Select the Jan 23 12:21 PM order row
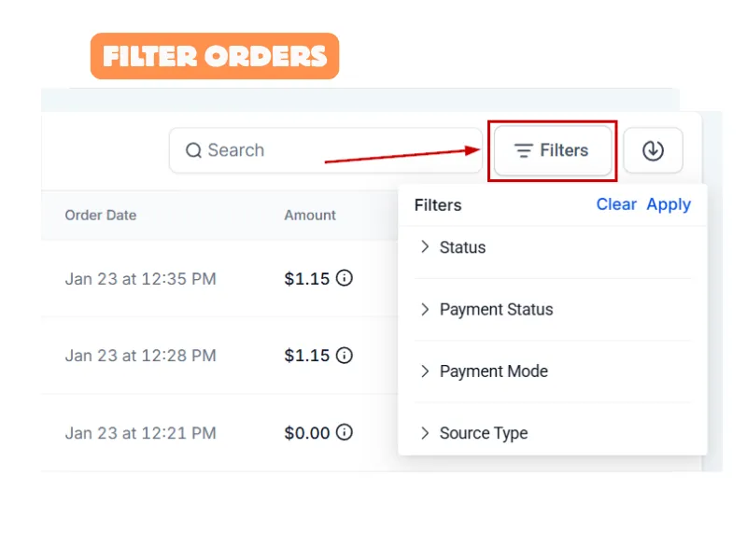747x560 pixels. (x=140, y=433)
